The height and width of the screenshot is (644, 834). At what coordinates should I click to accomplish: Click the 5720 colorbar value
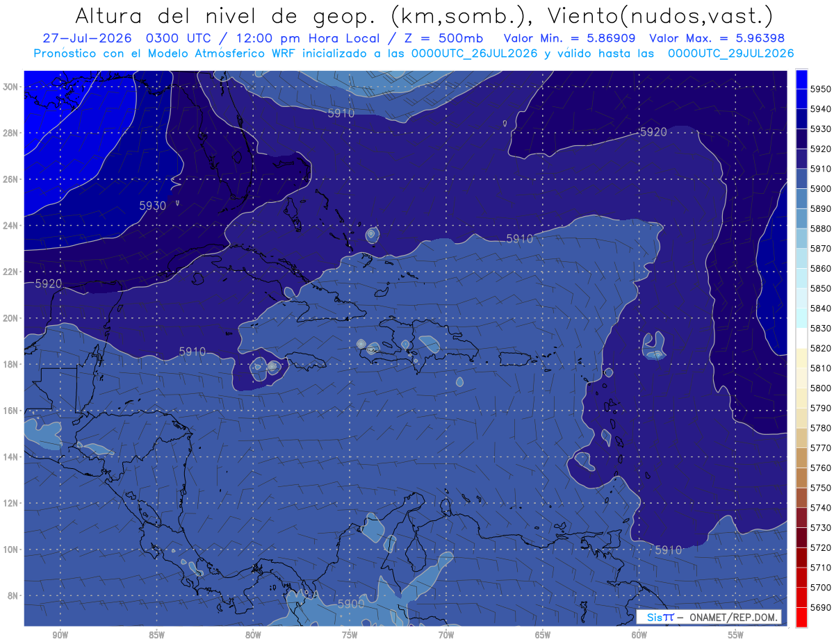[x=820, y=548]
